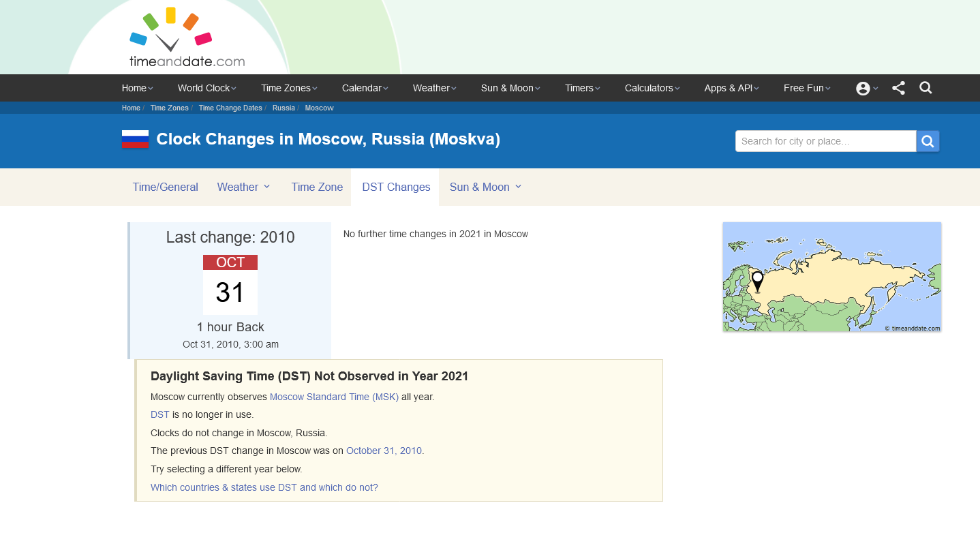Image resolution: width=980 pixels, height=533 pixels.
Task: Open the Moscow Standard Time (MSK) link
Action: [334, 397]
